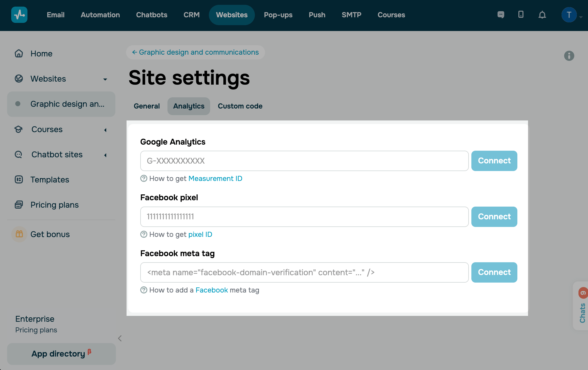Expand the Websites sidebar dropdown arrow

coord(105,79)
